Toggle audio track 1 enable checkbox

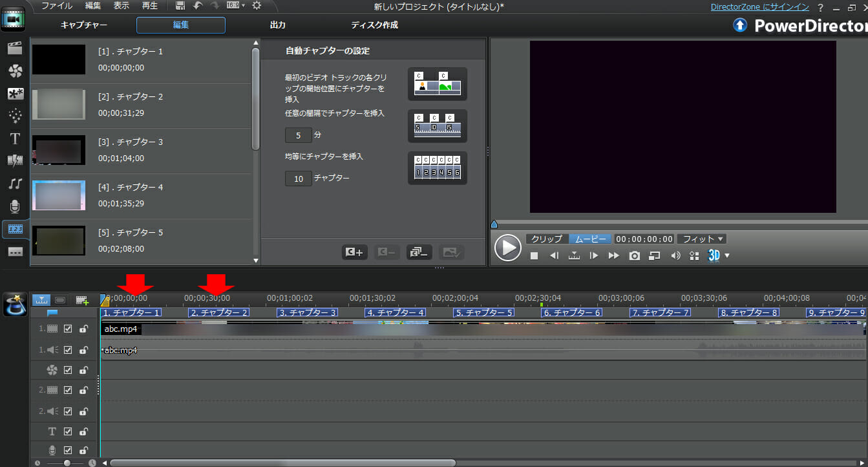tap(68, 350)
